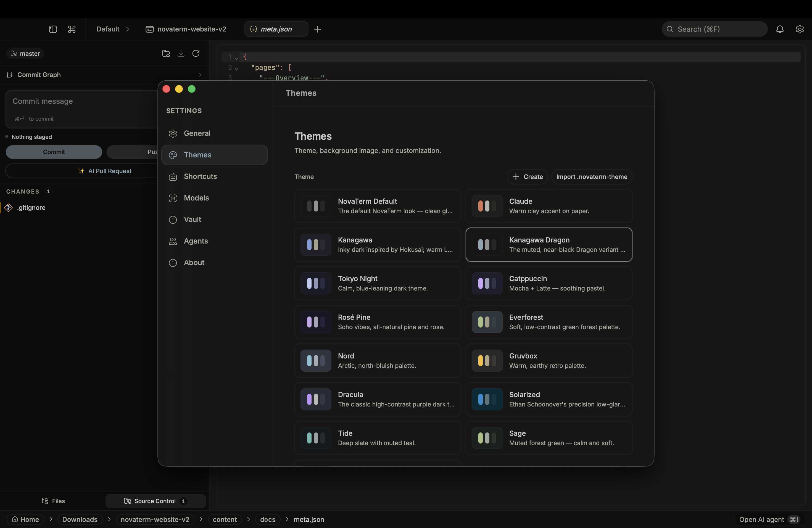Open AI agent from status bar

point(769,519)
